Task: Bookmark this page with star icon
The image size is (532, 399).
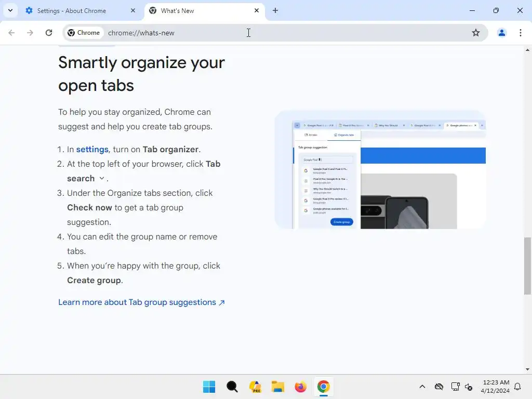Action: click(476, 33)
